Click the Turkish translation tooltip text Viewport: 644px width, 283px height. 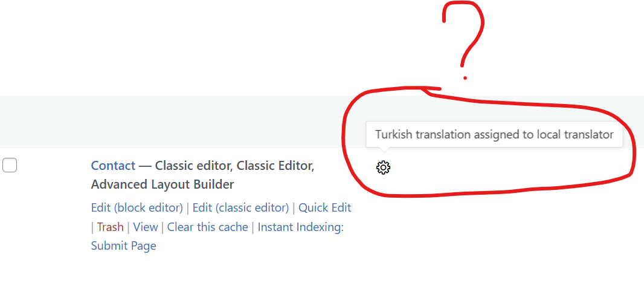click(x=495, y=134)
